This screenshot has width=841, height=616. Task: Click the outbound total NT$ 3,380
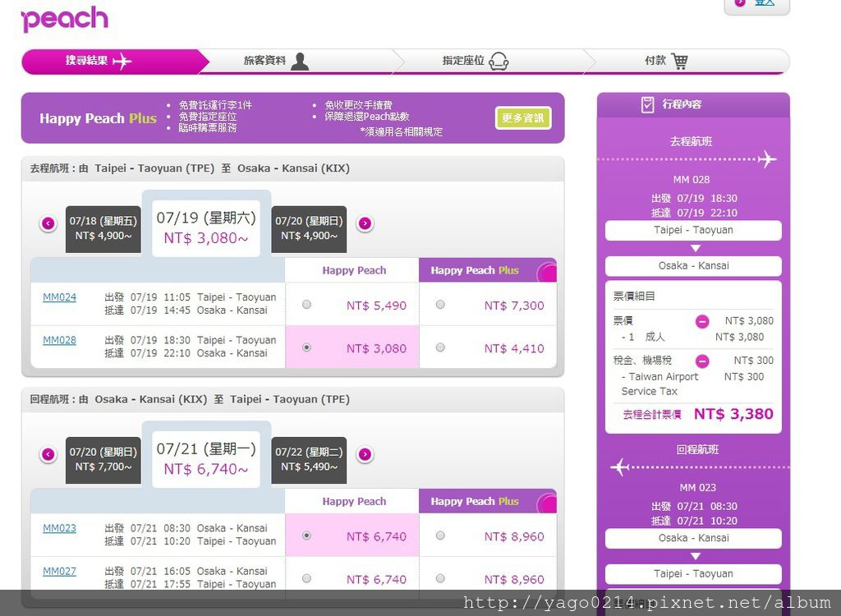[x=733, y=414]
